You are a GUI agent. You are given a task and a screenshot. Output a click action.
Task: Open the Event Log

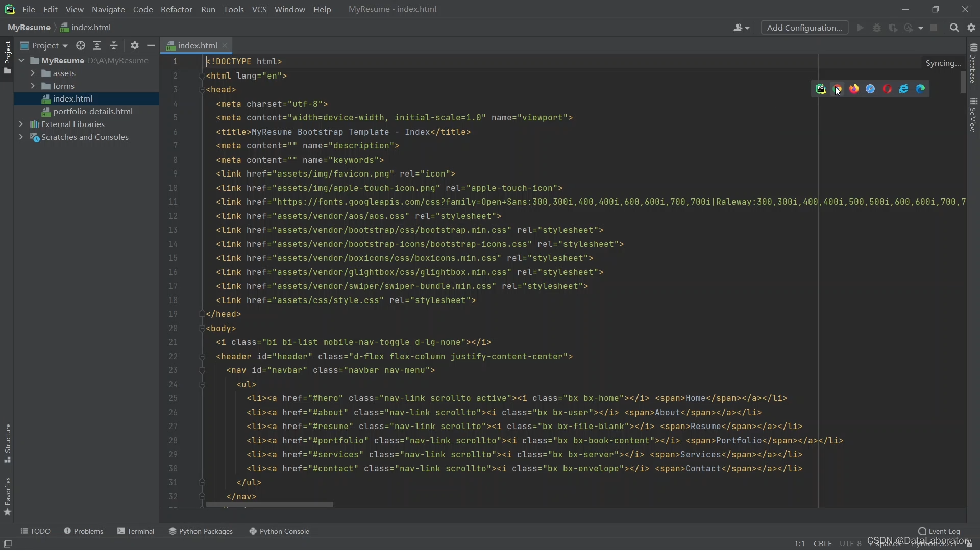pos(939,531)
